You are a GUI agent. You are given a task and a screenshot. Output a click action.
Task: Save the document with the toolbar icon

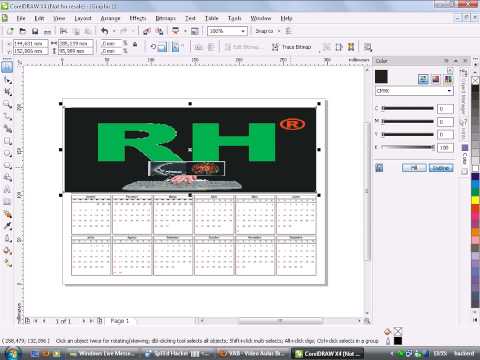(x=35, y=31)
